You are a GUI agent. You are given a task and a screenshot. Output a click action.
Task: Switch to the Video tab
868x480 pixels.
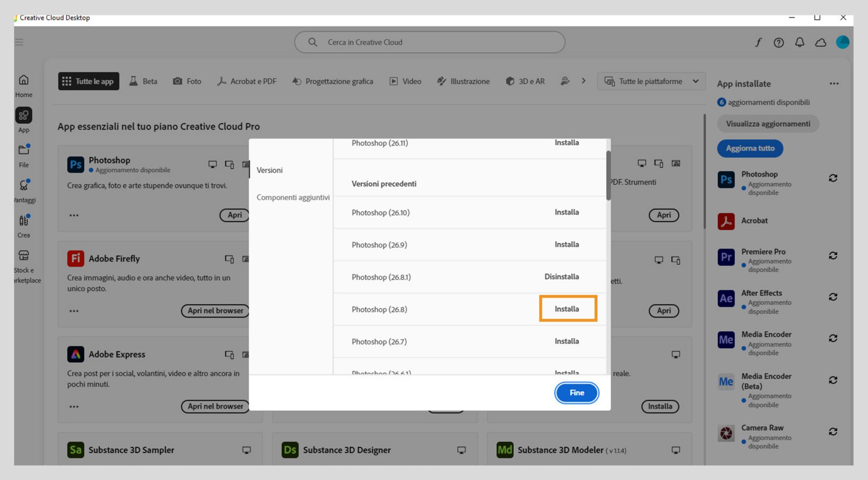(x=406, y=81)
